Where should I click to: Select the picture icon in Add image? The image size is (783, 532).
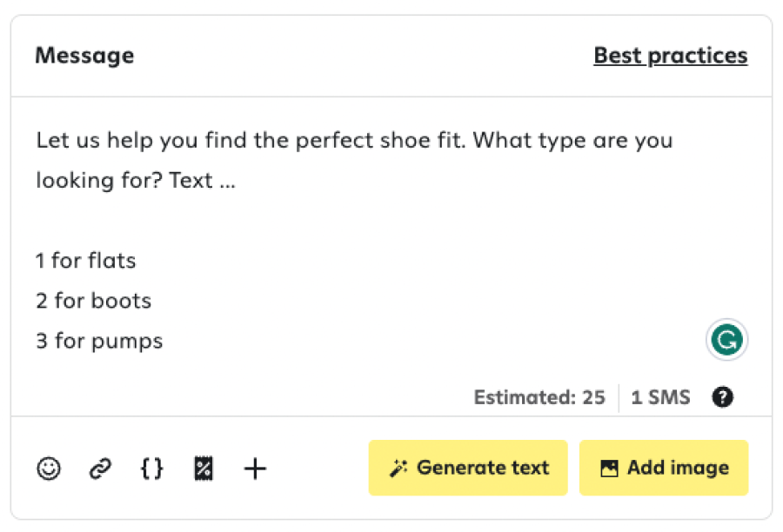(x=609, y=469)
